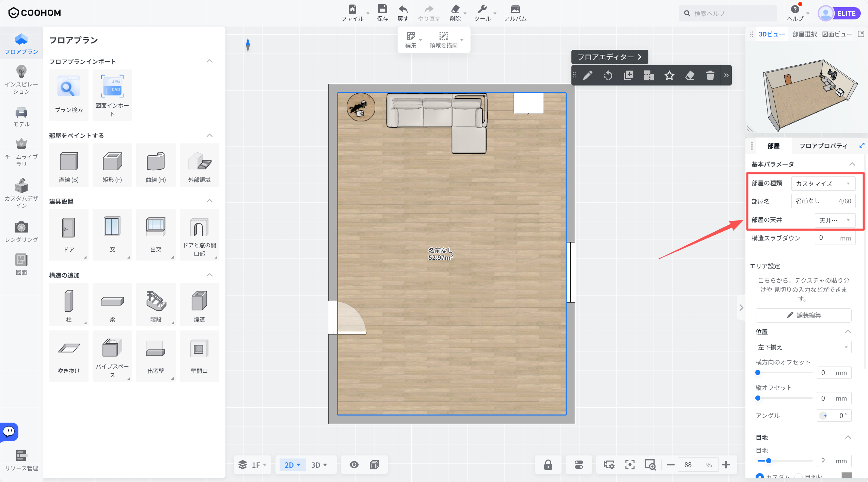Screen dimensions: 868x482
Task: Choose ドアと窓の開口部 opening
Action: tap(200, 235)
